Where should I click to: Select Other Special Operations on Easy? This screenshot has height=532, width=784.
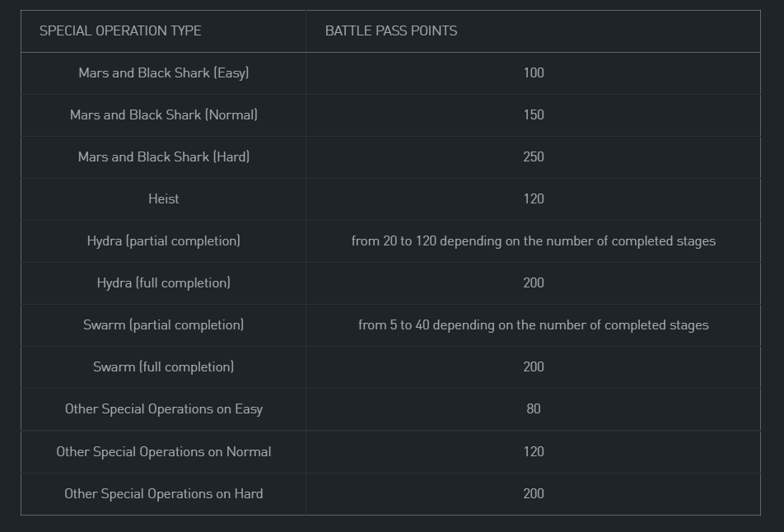point(164,408)
